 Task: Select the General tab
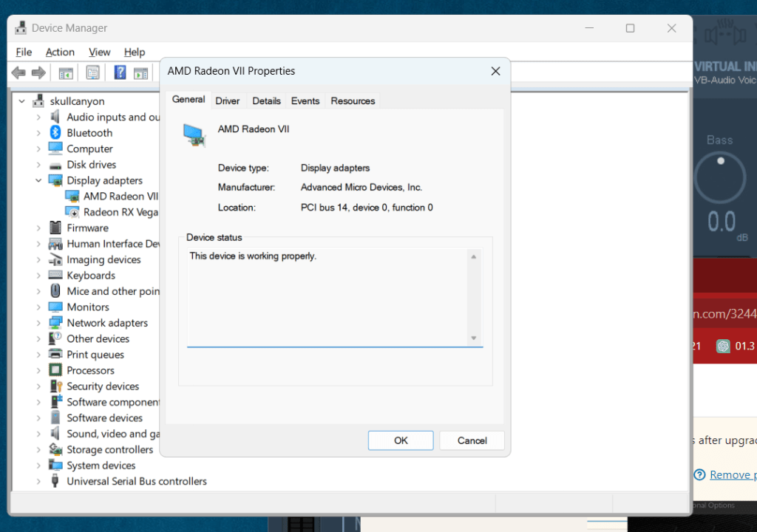click(189, 100)
